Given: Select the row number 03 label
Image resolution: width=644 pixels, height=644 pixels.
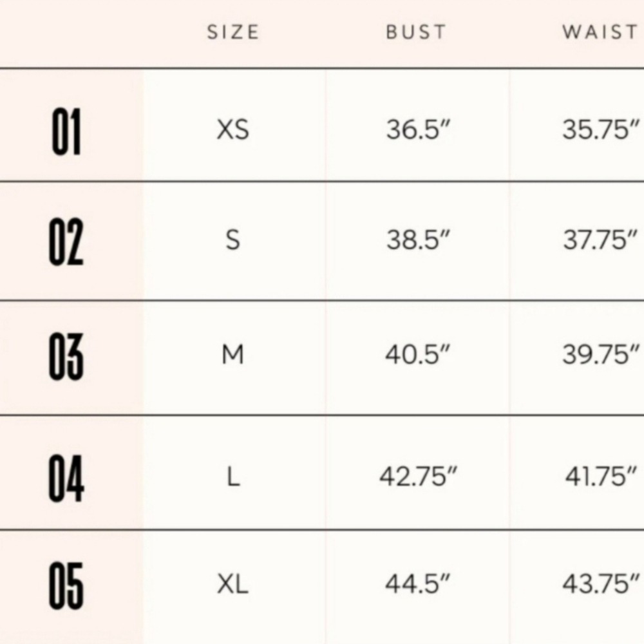Looking at the screenshot, I should [66, 356].
